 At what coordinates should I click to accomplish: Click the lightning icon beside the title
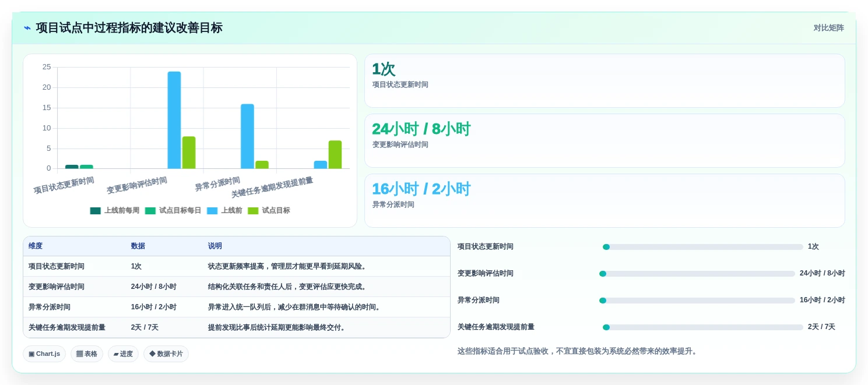coord(27,28)
